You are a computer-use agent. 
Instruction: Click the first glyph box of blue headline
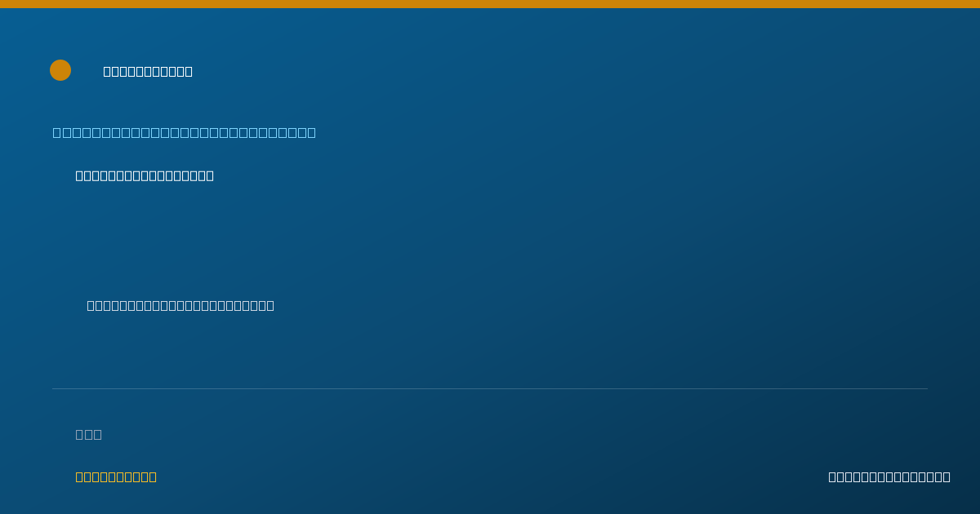tap(56, 132)
